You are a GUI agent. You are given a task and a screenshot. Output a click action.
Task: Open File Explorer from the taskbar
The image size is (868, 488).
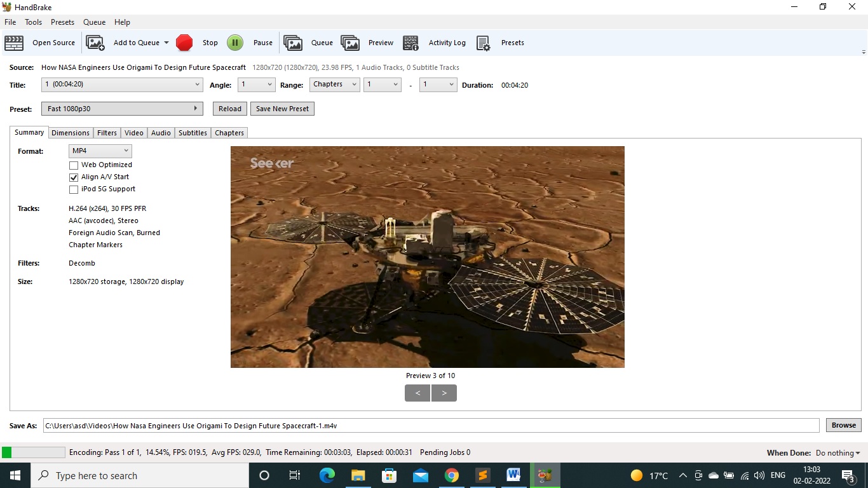tap(358, 475)
